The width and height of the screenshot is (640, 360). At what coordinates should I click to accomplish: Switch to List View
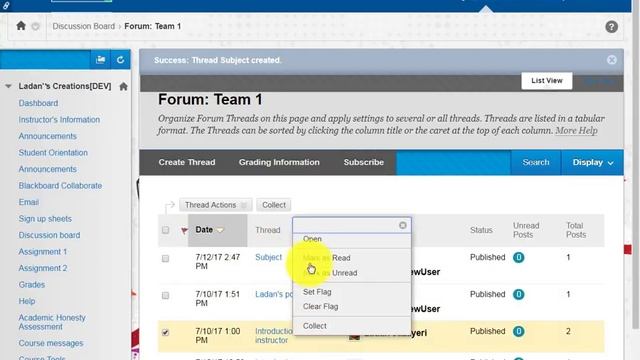tap(547, 81)
